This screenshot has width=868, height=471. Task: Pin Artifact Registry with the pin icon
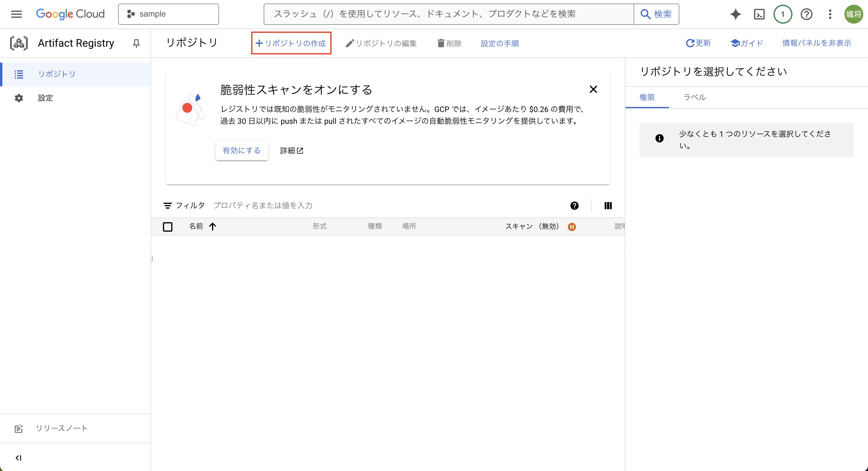[136, 43]
